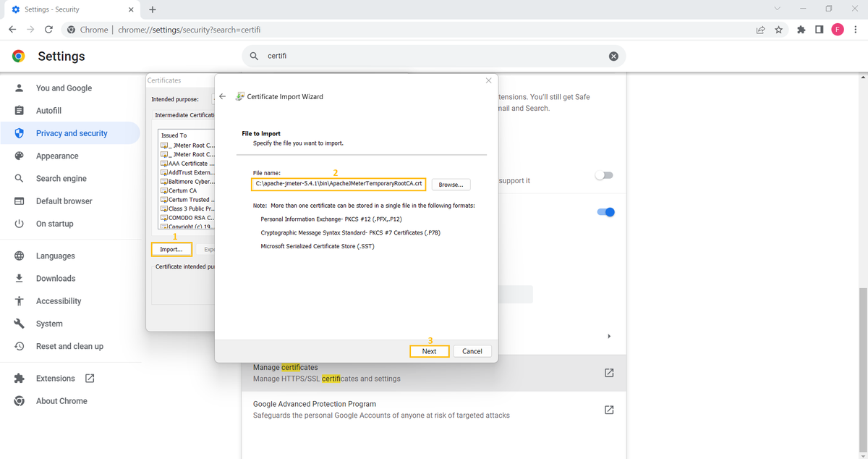Viewport: 868px width, 459px height.
Task: Open the profile avatar F
Action: click(x=838, y=30)
